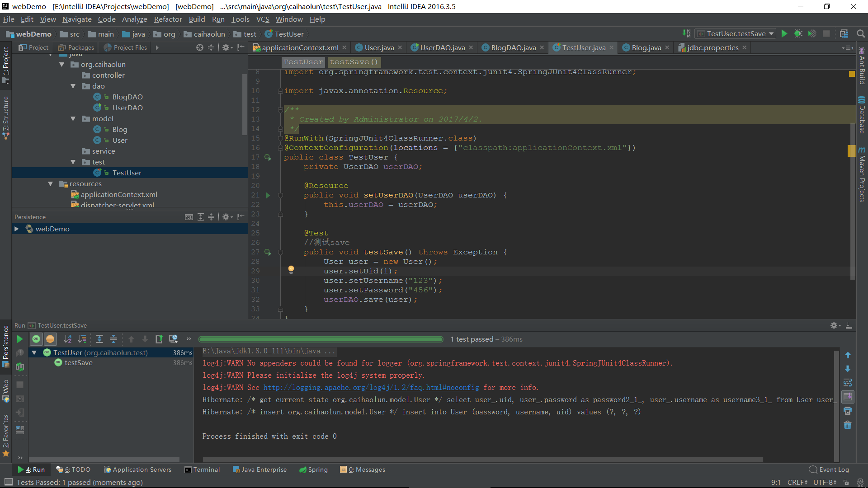Collapse all nodes in the Project panel
Screen dimensions: 868x488
(x=211, y=47)
